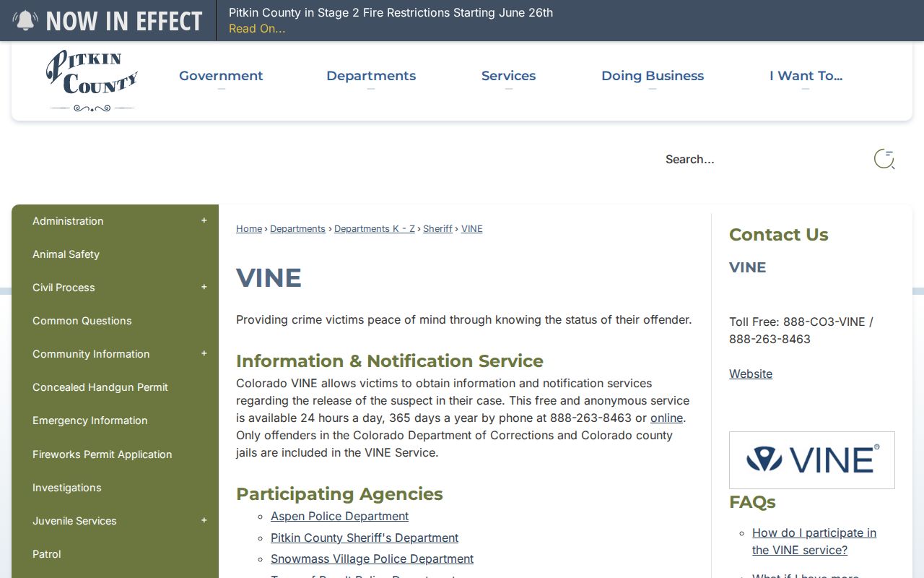Expand the Community Information submenu

click(x=204, y=354)
